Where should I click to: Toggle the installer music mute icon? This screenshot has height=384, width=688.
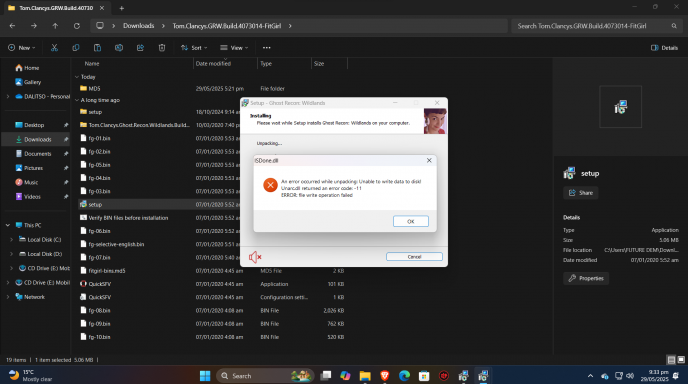pos(255,257)
